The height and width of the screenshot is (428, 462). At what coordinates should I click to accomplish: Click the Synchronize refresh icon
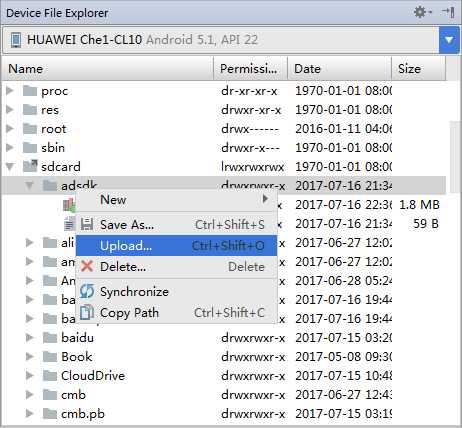tap(87, 291)
